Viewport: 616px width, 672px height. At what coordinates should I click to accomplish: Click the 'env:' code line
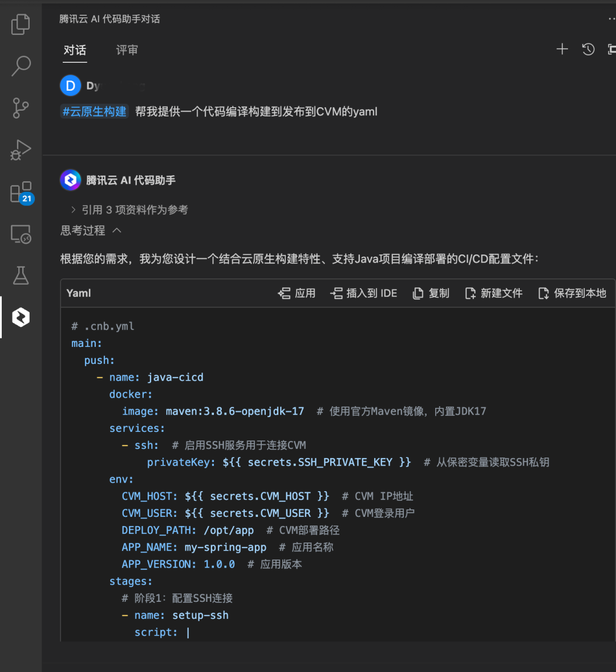pos(121,479)
